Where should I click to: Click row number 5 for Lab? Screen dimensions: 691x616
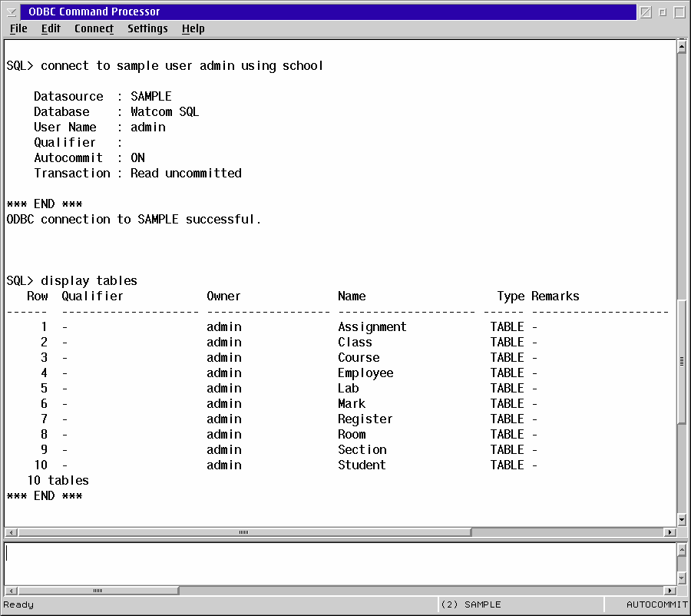point(44,389)
